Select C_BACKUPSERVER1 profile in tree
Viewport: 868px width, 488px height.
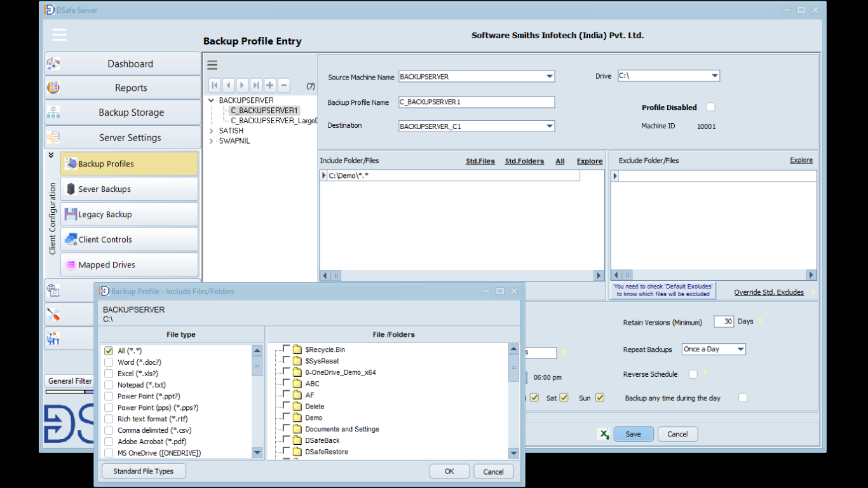[x=264, y=111]
